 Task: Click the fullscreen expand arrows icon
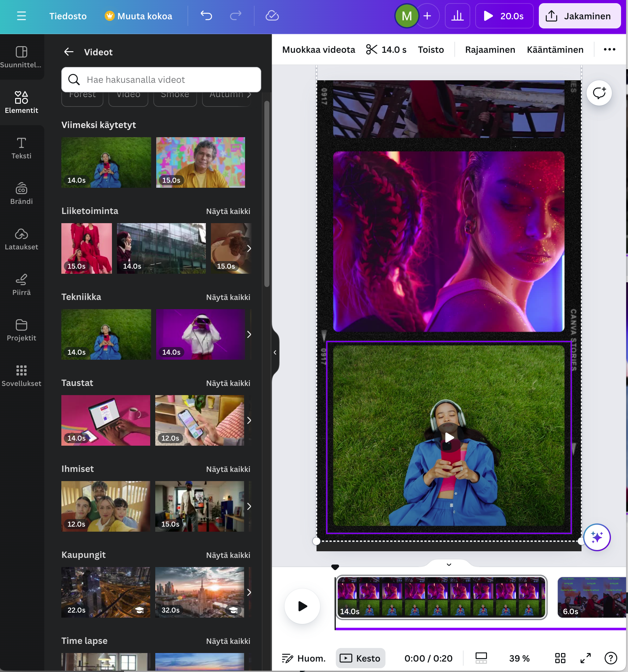pos(585,658)
